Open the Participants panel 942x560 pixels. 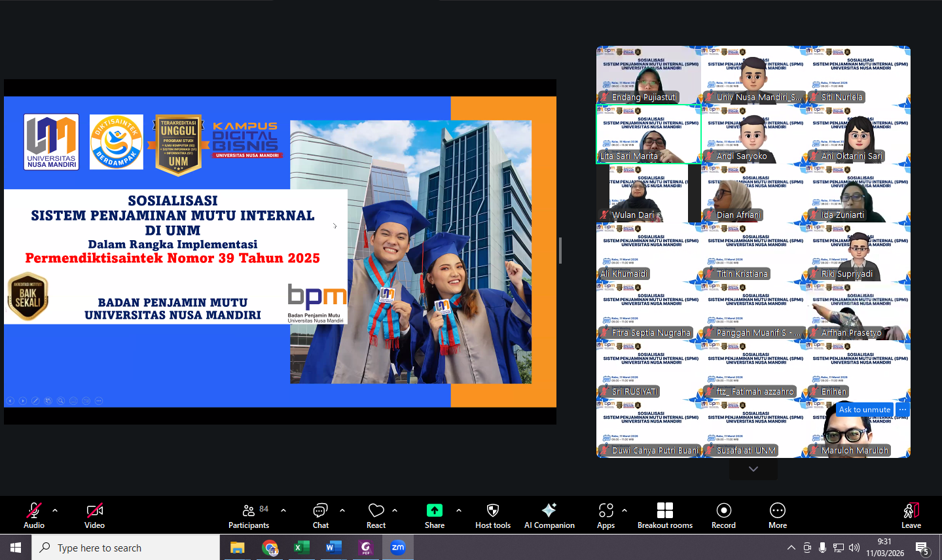[x=249, y=510]
